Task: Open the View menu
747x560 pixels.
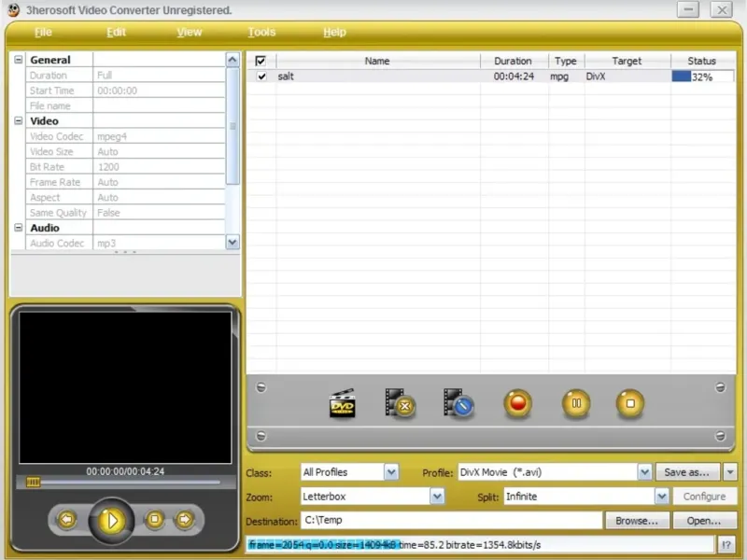Action: coord(190,32)
